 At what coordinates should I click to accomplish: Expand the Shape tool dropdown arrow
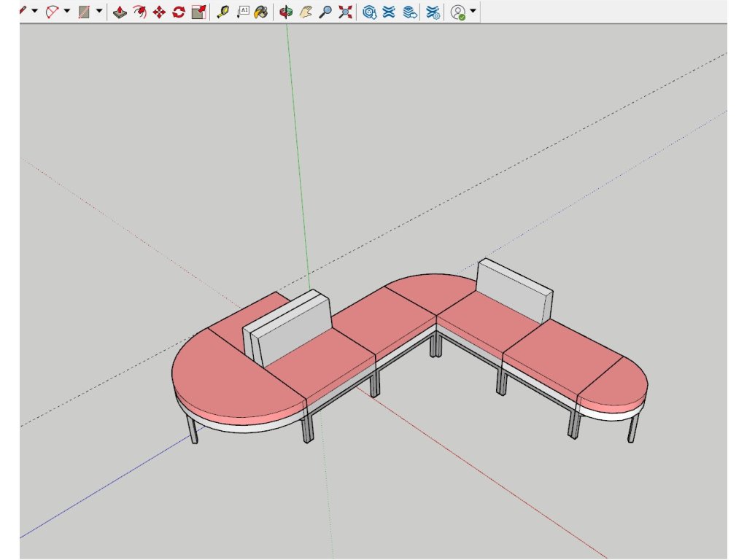[x=99, y=12]
